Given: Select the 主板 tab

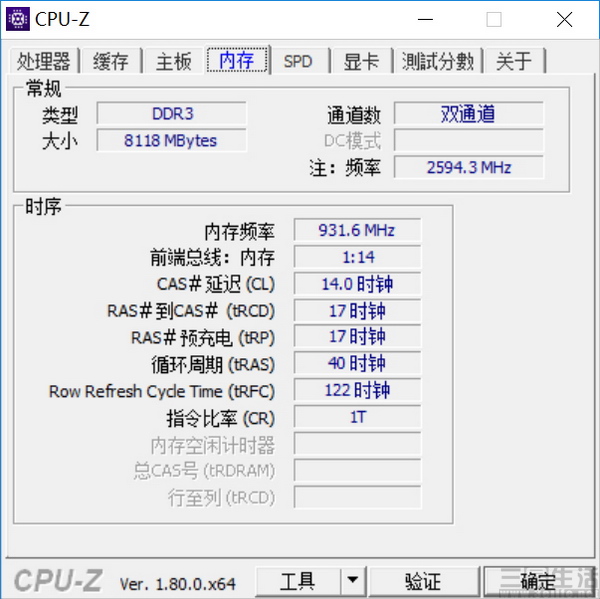Looking at the screenshot, I should 174,61.
